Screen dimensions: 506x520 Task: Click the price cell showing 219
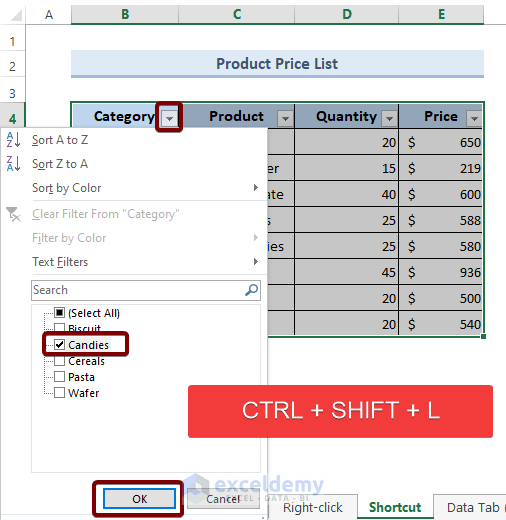441,168
